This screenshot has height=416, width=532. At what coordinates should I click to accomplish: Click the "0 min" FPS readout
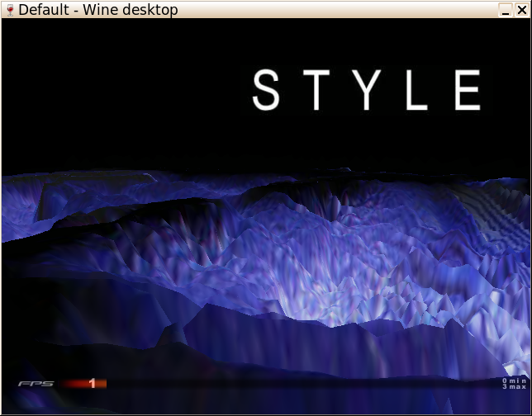pyautogui.click(x=514, y=381)
